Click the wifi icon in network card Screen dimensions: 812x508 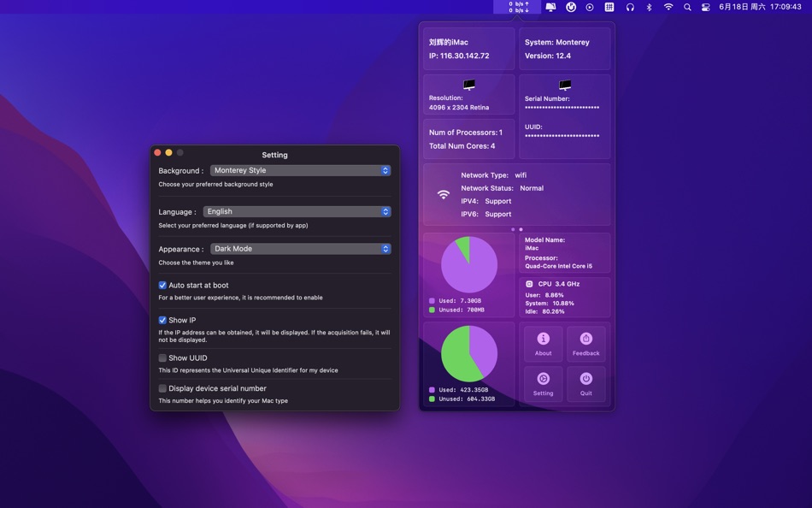444,195
